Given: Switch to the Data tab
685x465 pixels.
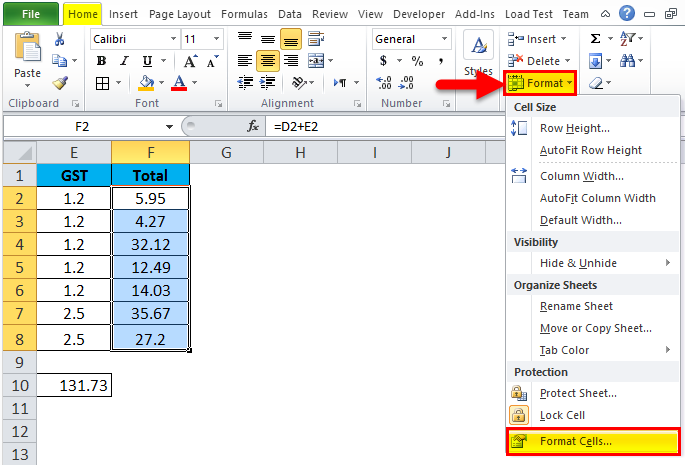Looking at the screenshot, I should [x=290, y=14].
